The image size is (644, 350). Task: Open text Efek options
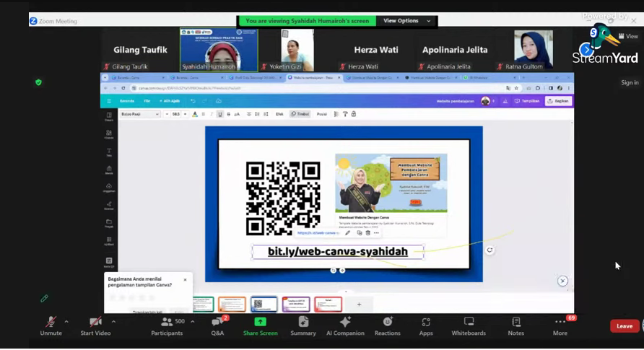279,114
